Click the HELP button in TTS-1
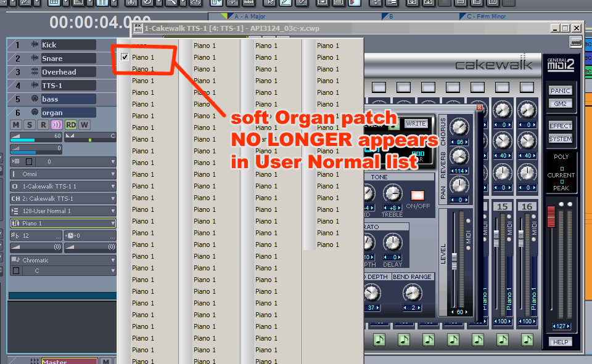This screenshot has height=364, width=592. tap(561, 342)
